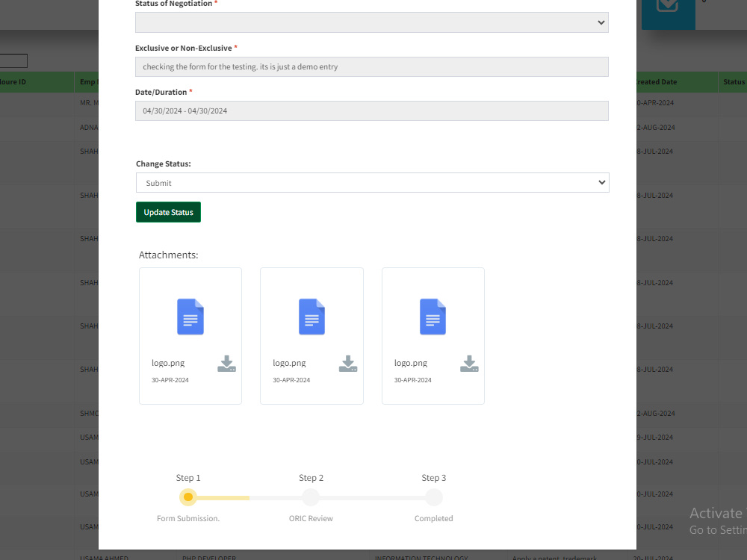This screenshot has width=747, height=560.
Task: Click the Created Date column header
Action: tap(677, 82)
